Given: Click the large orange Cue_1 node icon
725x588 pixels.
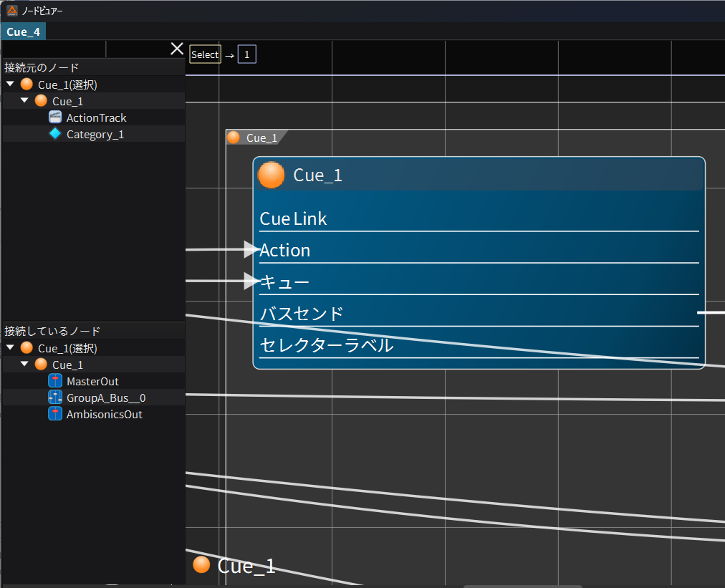Looking at the screenshot, I should pyautogui.click(x=272, y=175).
